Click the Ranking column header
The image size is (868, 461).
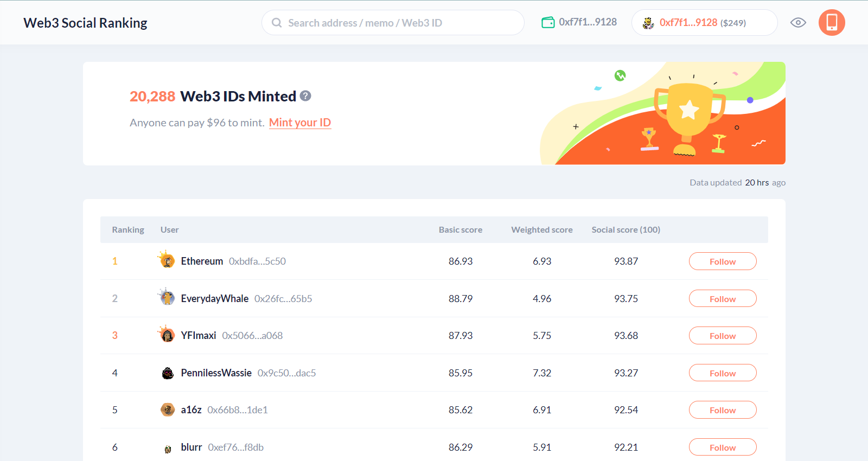point(128,230)
